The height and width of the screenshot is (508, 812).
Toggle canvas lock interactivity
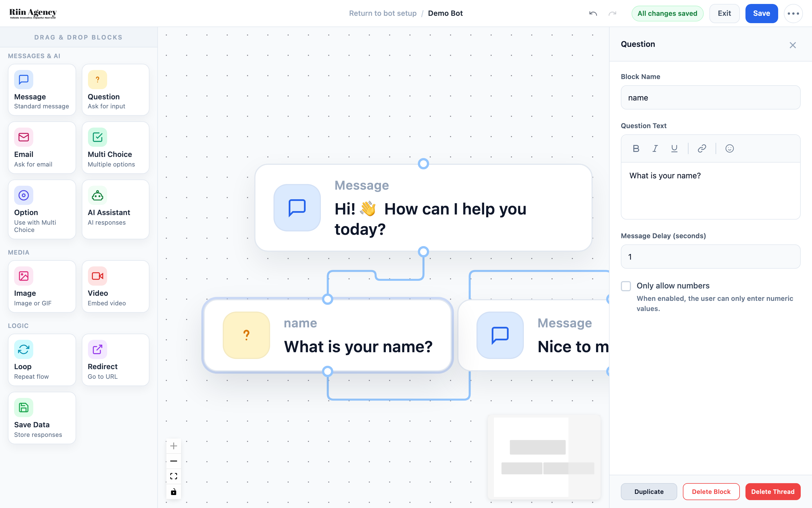[x=173, y=492]
